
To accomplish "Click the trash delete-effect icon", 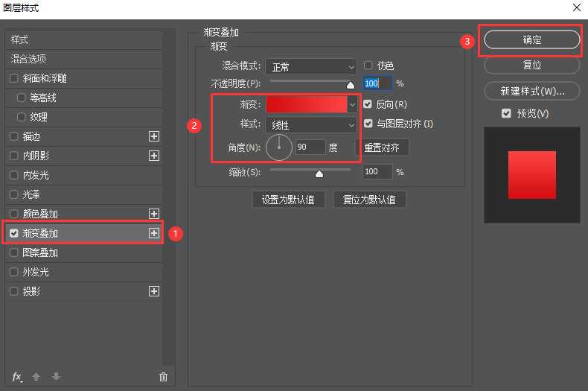I will pos(163,377).
